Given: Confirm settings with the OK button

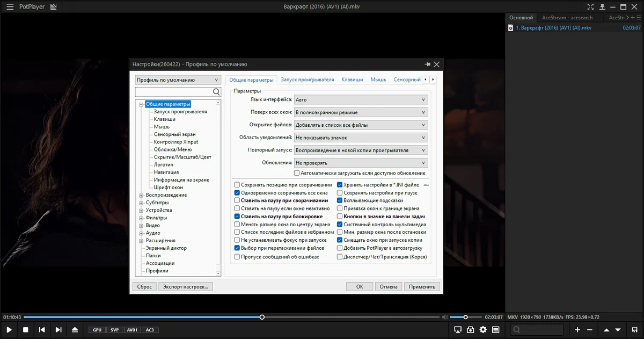Looking at the screenshot, I should click(360, 287).
